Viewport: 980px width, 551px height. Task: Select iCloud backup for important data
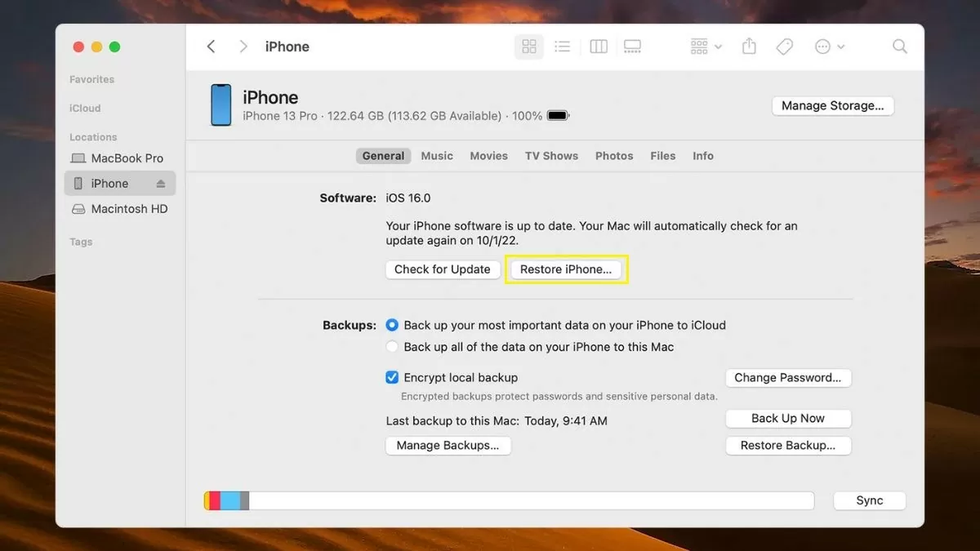392,325
